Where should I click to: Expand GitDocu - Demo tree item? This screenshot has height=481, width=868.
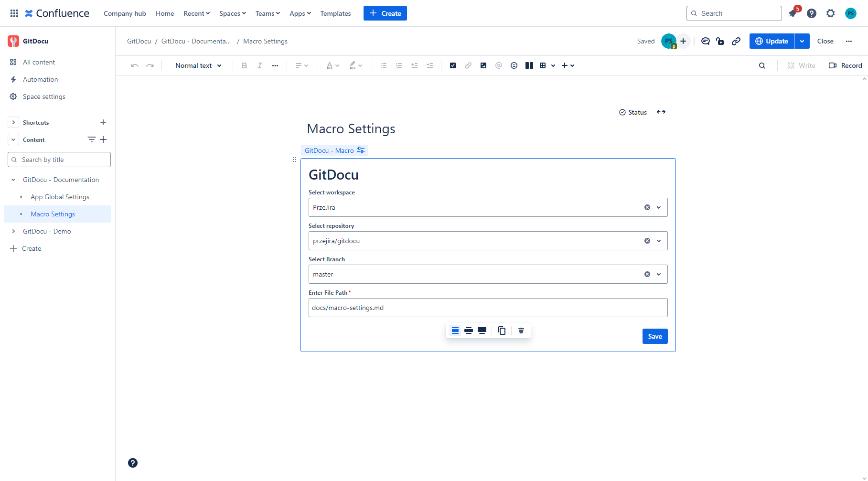tap(13, 231)
